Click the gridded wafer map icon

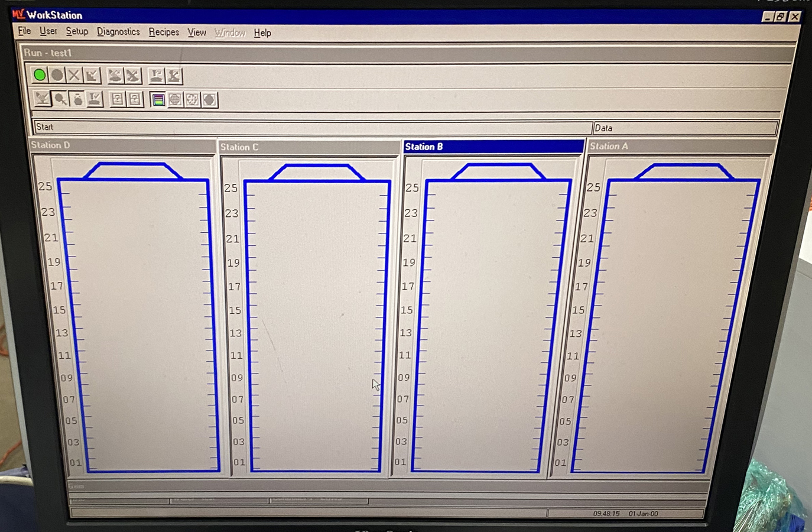pos(175,100)
